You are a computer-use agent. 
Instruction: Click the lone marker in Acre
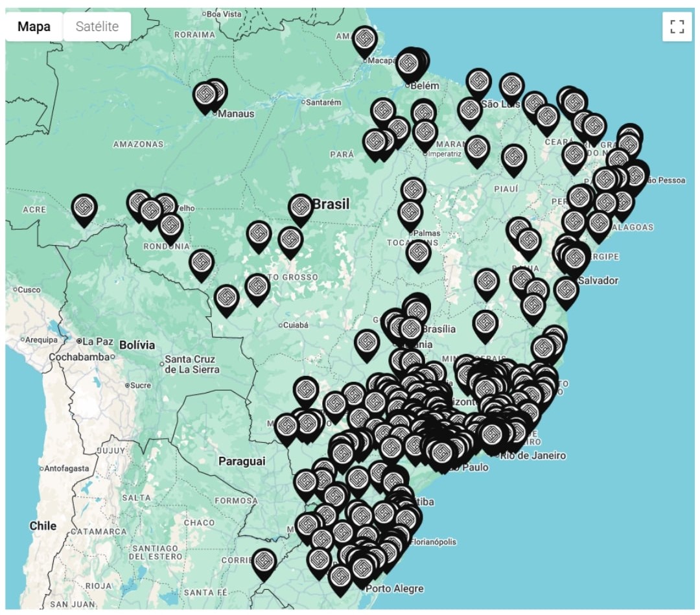point(84,208)
